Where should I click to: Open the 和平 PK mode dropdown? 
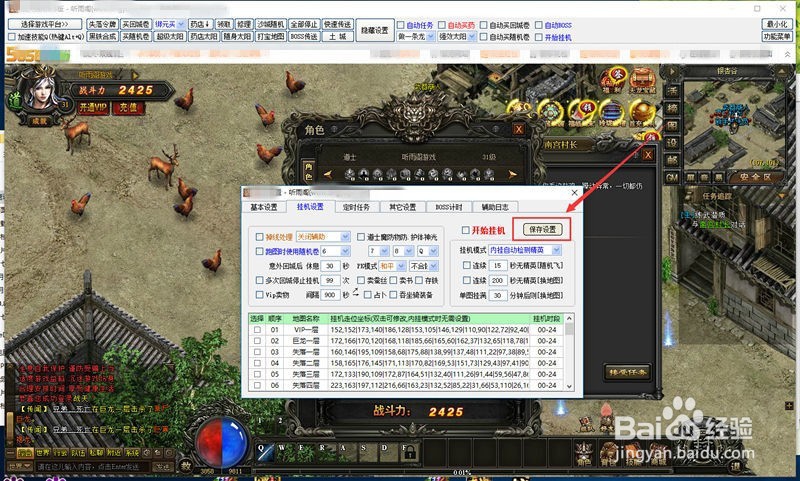coord(392,266)
